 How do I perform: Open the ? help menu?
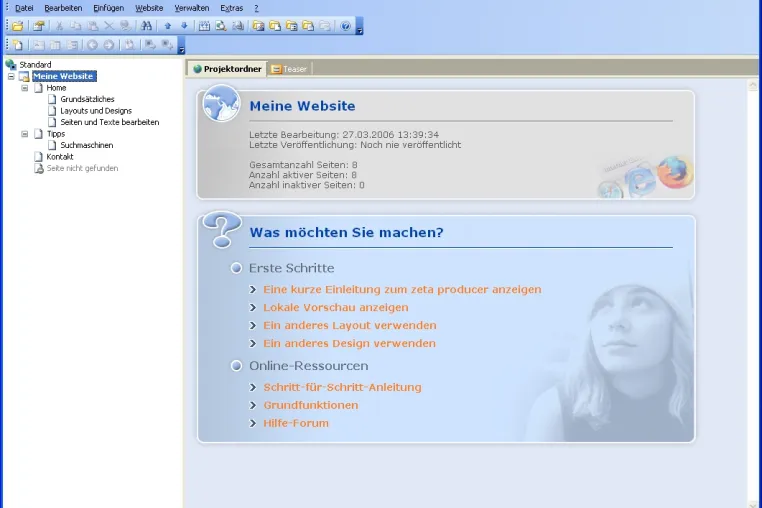256,8
